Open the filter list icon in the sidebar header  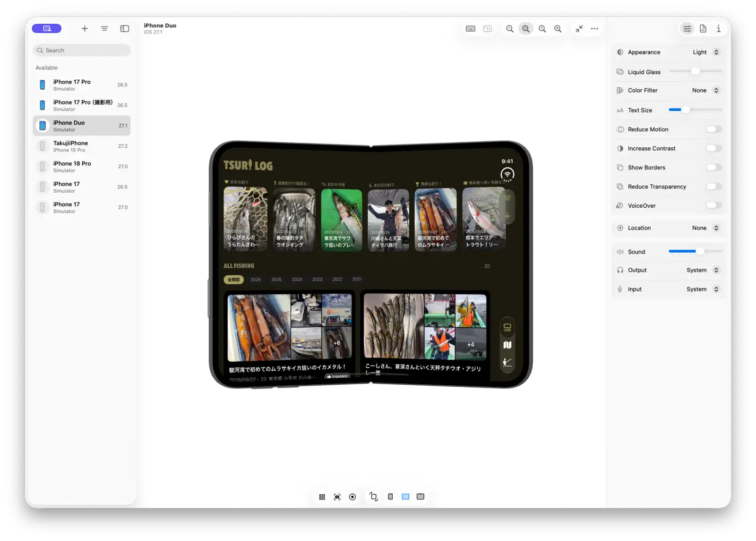(104, 29)
